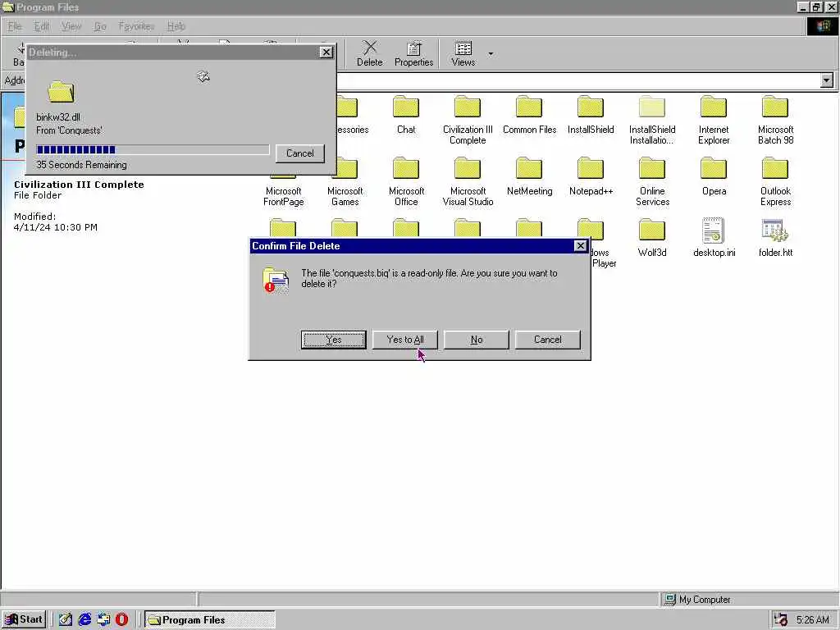Select the Opera folder
Image resolution: width=840 pixels, height=630 pixels.
[x=714, y=177]
